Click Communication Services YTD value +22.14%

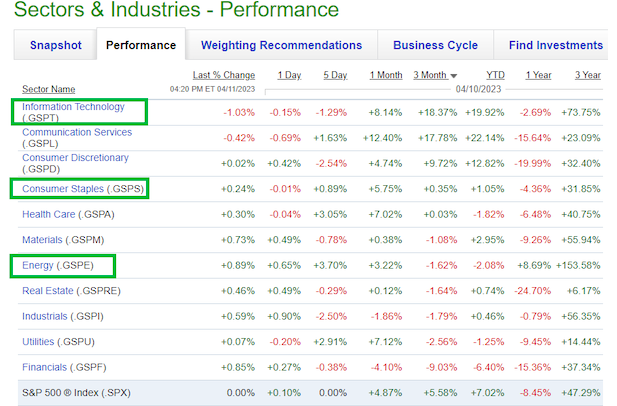point(484,138)
